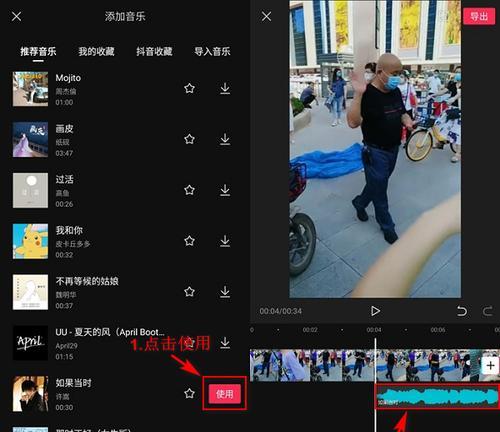This screenshot has width=500, height=432.
Task: Click the 添加音乐 panel title
Action: 125,16
